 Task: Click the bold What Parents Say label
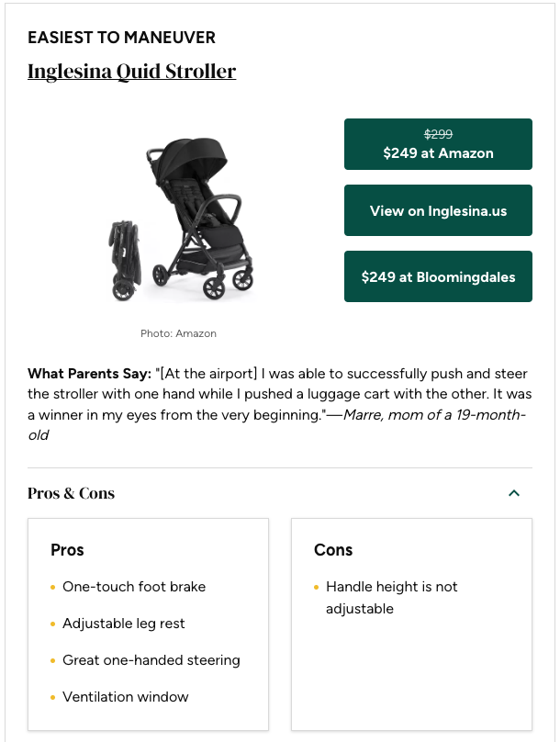coord(89,373)
